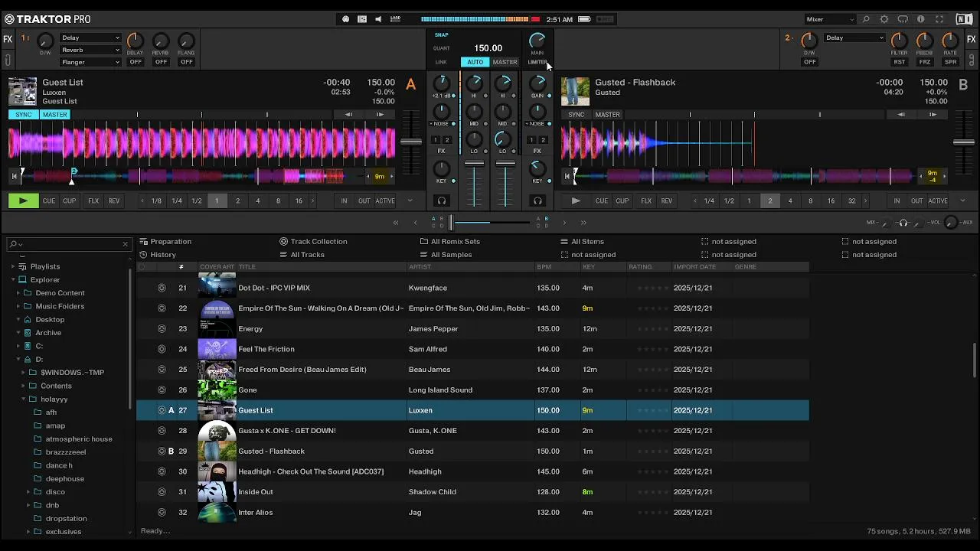Click the prelisten icon for Energy track
This screenshot has width=980, height=551.
pyautogui.click(x=162, y=329)
